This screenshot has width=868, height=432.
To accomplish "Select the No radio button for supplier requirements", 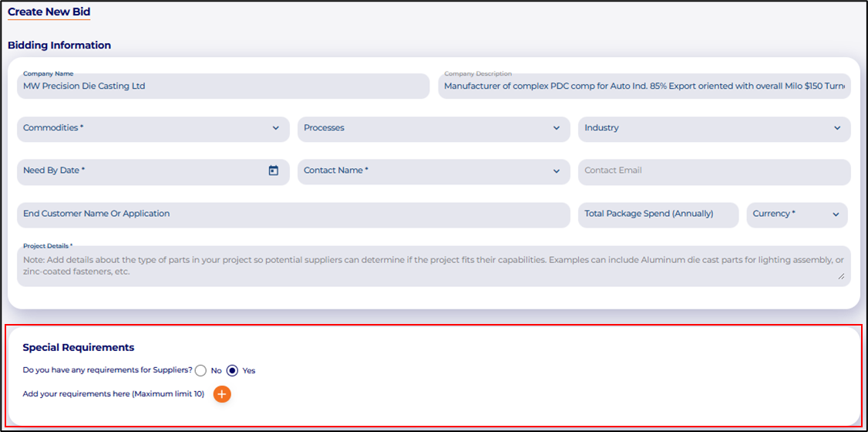I will (201, 370).
